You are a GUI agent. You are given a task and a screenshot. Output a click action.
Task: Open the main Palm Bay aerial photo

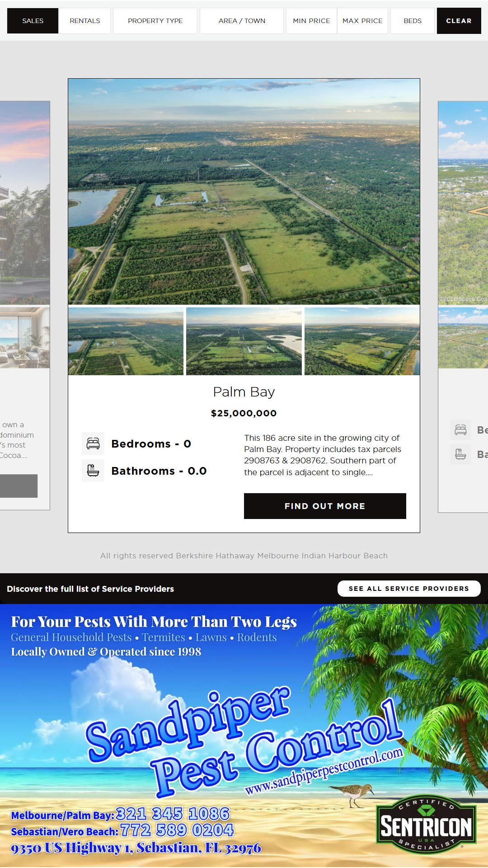244,192
